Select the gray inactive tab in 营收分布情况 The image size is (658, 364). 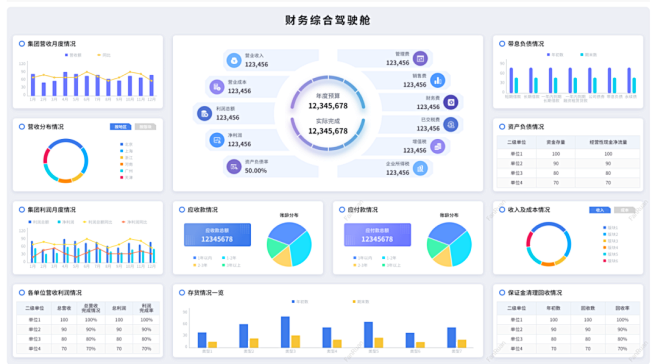(145, 126)
